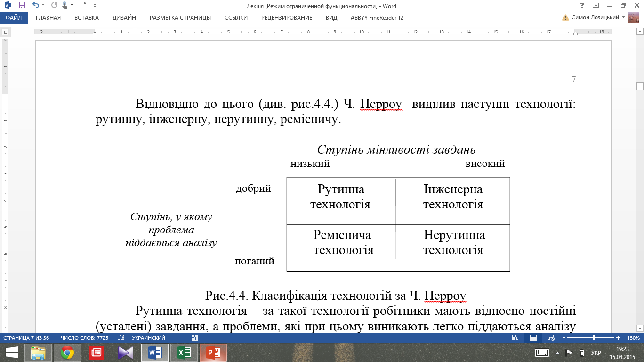Open word count ЧИСЛО СЛОВ: 7725

pos(85,338)
